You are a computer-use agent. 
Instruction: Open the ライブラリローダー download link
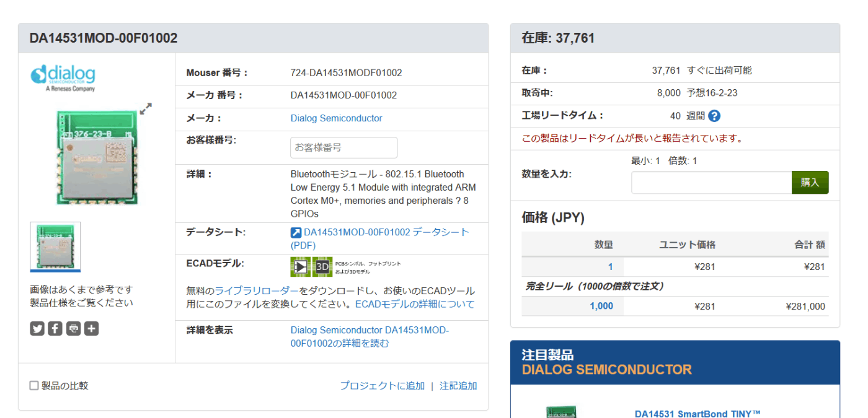pyautogui.click(x=257, y=291)
